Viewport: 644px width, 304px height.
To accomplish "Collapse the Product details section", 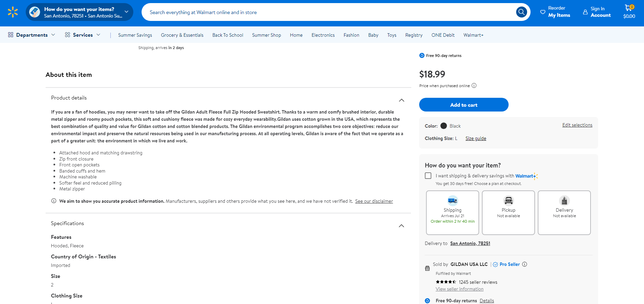I will (x=402, y=100).
